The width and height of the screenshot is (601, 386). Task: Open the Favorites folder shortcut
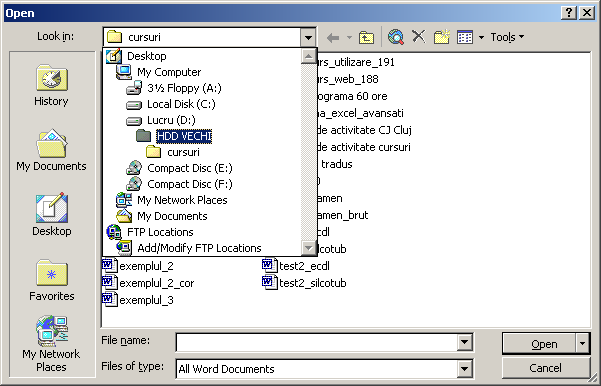(x=51, y=280)
